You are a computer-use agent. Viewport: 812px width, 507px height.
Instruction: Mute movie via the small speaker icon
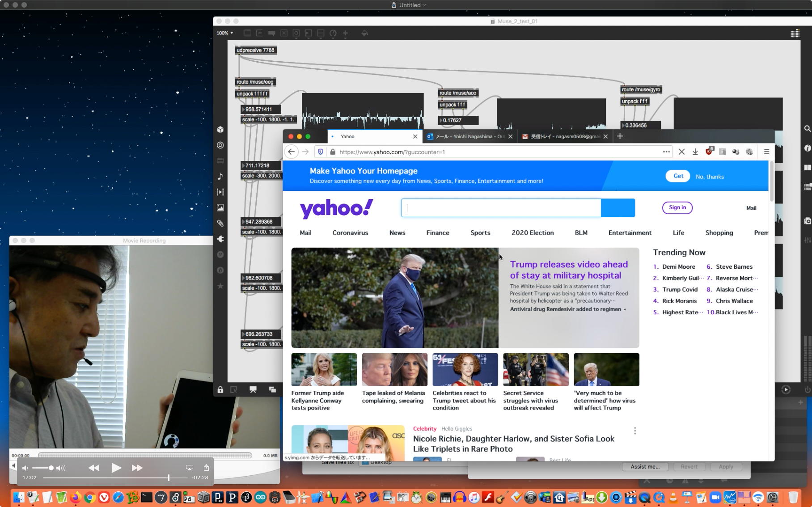25,468
